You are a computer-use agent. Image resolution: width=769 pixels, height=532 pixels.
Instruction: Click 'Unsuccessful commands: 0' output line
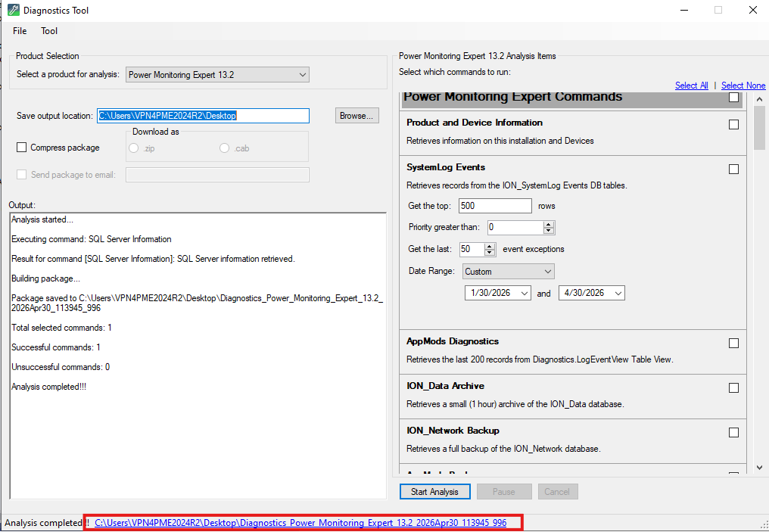pos(61,367)
